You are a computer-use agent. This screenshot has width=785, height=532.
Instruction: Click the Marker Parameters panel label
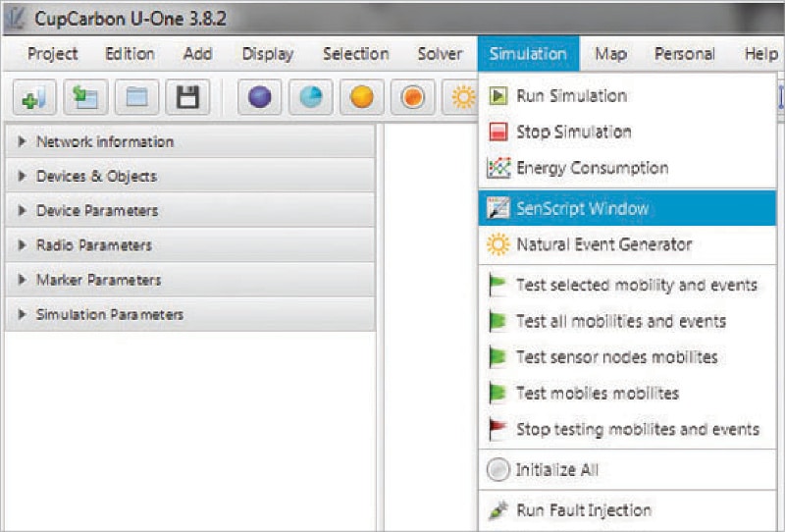pos(99,280)
